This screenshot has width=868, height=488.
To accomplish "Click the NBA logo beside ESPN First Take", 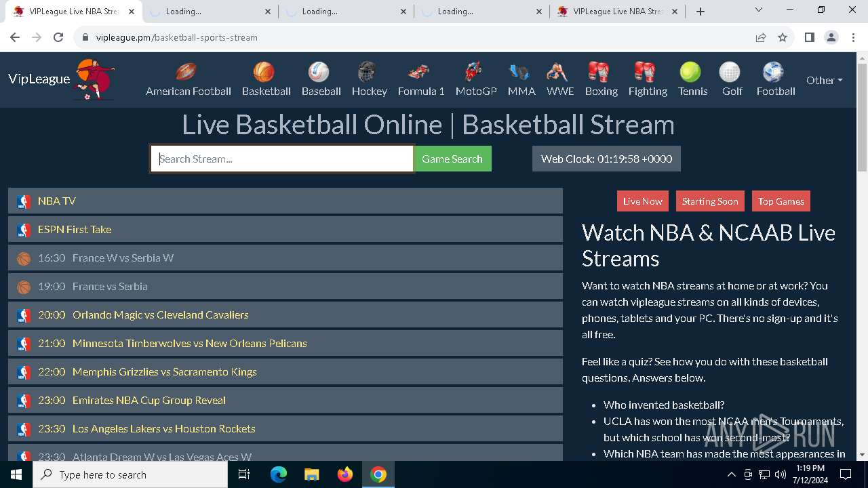I will pyautogui.click(x=24, y=230).
